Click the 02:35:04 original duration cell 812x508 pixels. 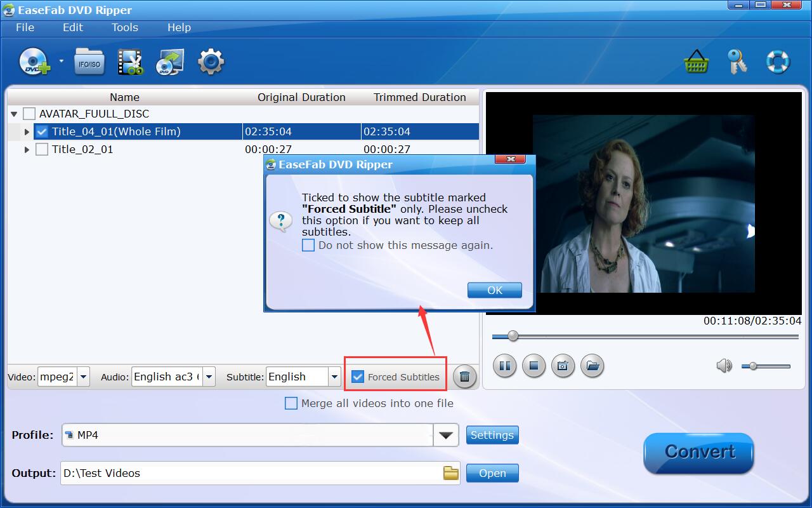pos(301,131)
